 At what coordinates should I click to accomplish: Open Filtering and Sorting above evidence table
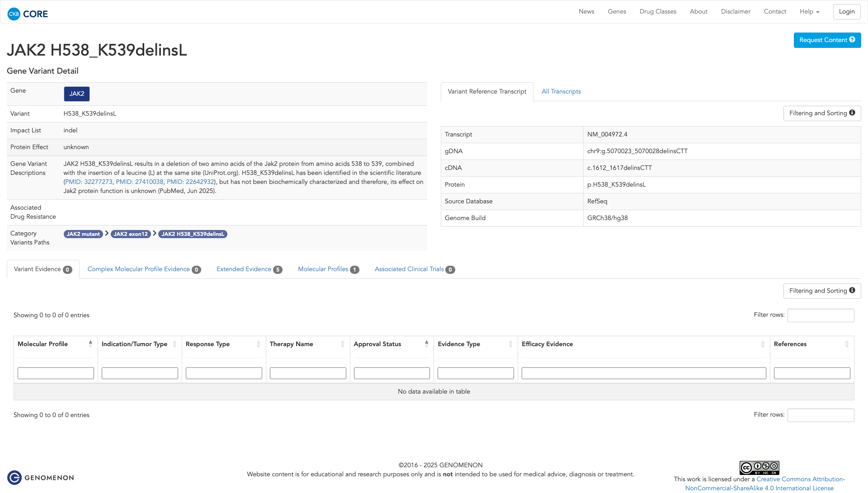(822, 291)
